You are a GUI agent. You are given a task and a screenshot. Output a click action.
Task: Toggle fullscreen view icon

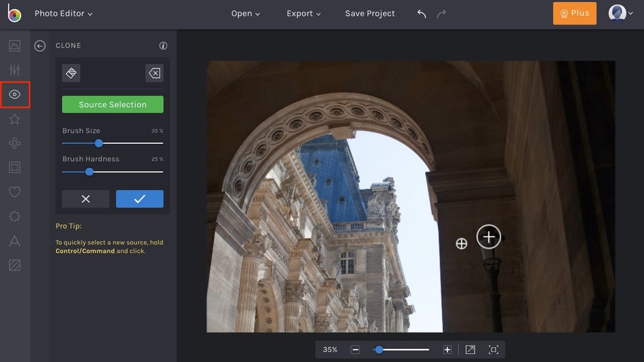(x=493, y=350)
